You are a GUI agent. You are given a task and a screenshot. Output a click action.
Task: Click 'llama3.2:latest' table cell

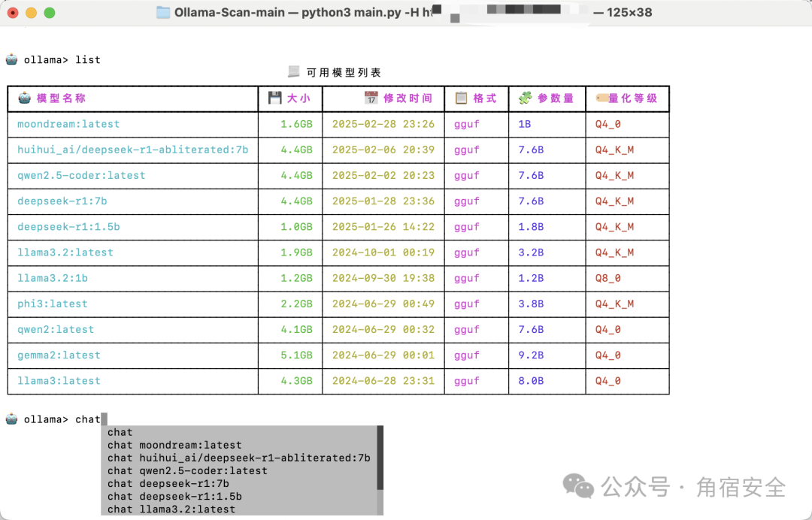[x=65, y=252]
